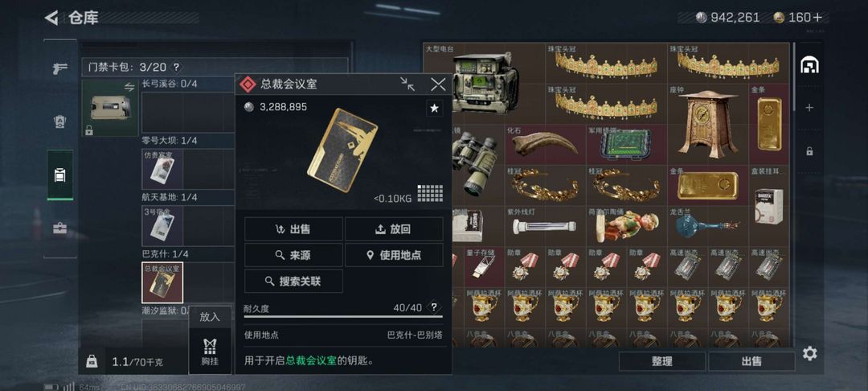Shrink the 总裁会议室 detail popup
Image resolution: width=868 pixels, height=391 pixels.
coord(408,84)
